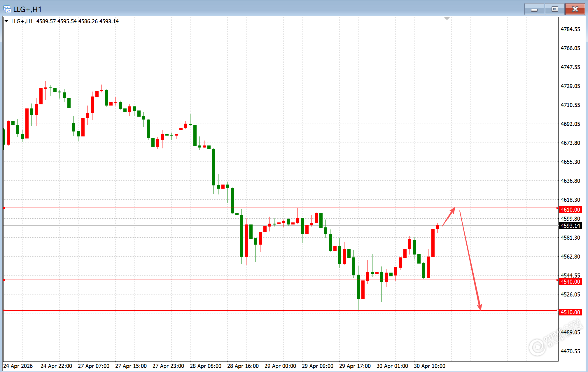Viewport: 588px width, 372px height.
Task: Click the LLG+,H1 chart window icon
Action: tap(7, 9)
